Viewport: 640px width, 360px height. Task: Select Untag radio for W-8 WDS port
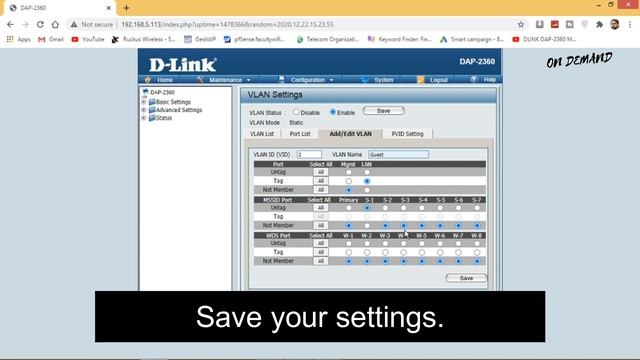coord(477,243)
